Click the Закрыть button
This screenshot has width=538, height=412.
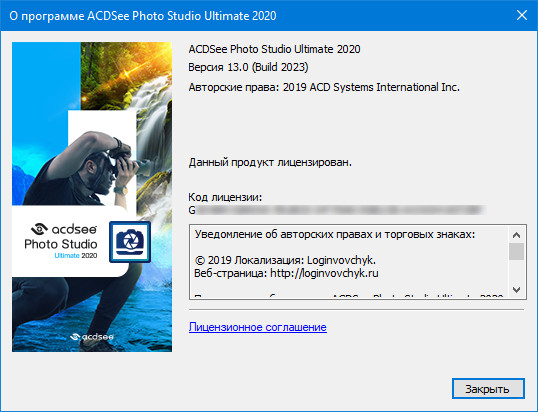pos(488,389)
